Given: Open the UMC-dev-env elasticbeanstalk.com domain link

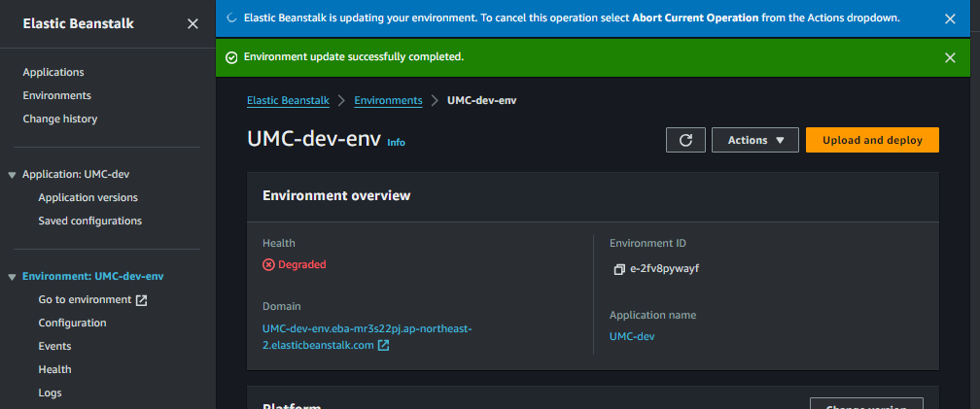Looking at the screenshot, I should pyautogui.click(x=367, y=336).
